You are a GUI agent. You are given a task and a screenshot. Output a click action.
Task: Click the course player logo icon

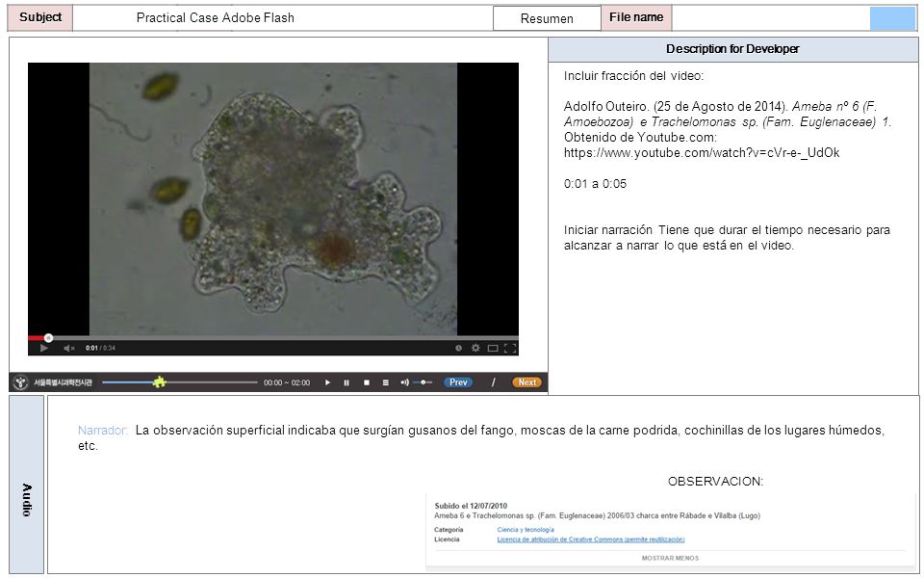(x=20, y=382)
